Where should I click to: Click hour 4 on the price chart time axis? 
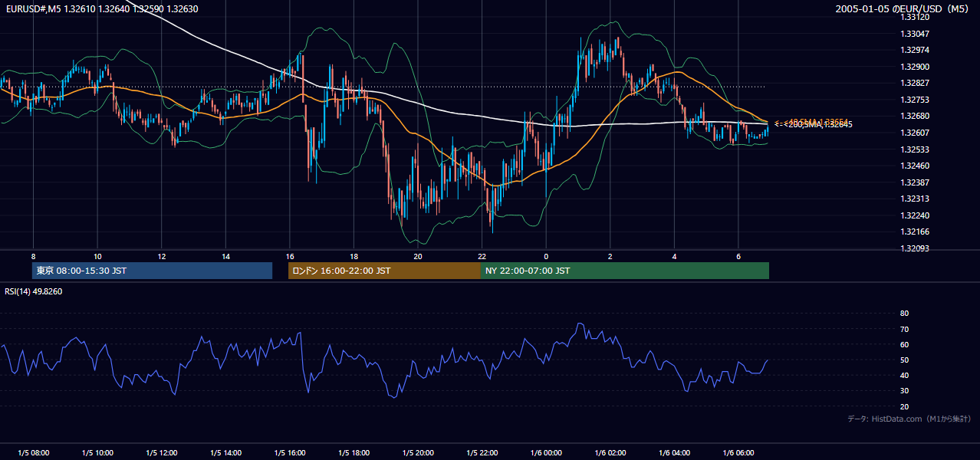click(674, 256)
